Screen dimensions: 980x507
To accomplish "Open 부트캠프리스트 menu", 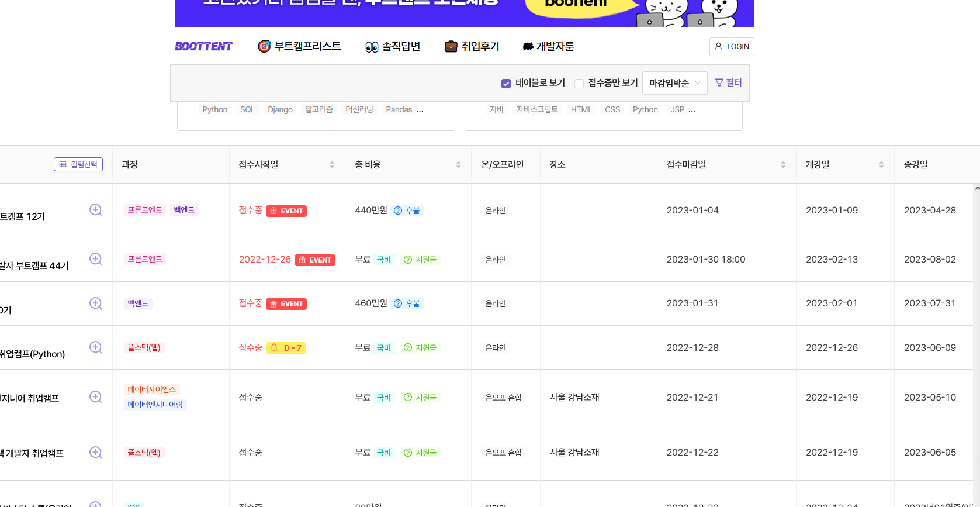I will click(x=299, y=46).
